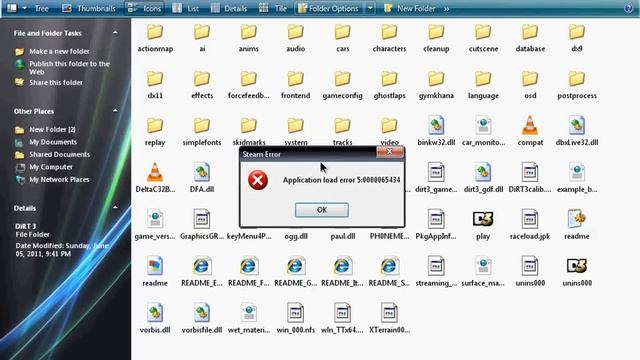
Task: Collapse the Details section
Action: [115, 208]
